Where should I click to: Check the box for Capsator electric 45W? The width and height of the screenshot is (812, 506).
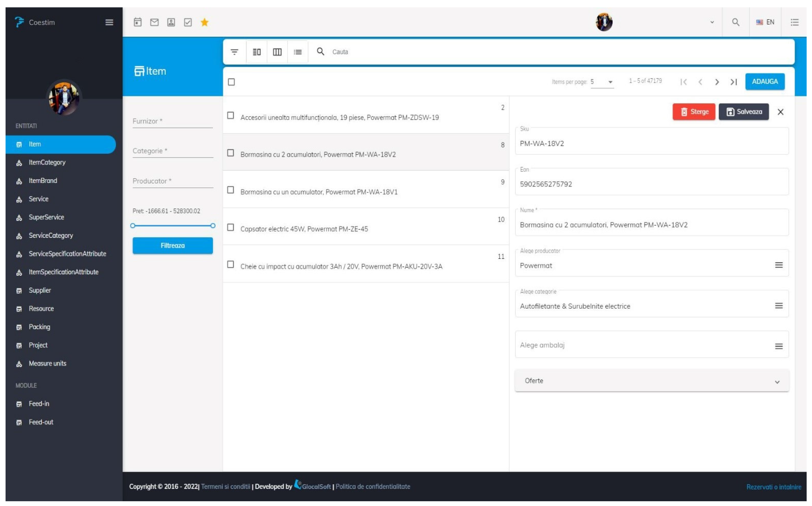[230, 227]
